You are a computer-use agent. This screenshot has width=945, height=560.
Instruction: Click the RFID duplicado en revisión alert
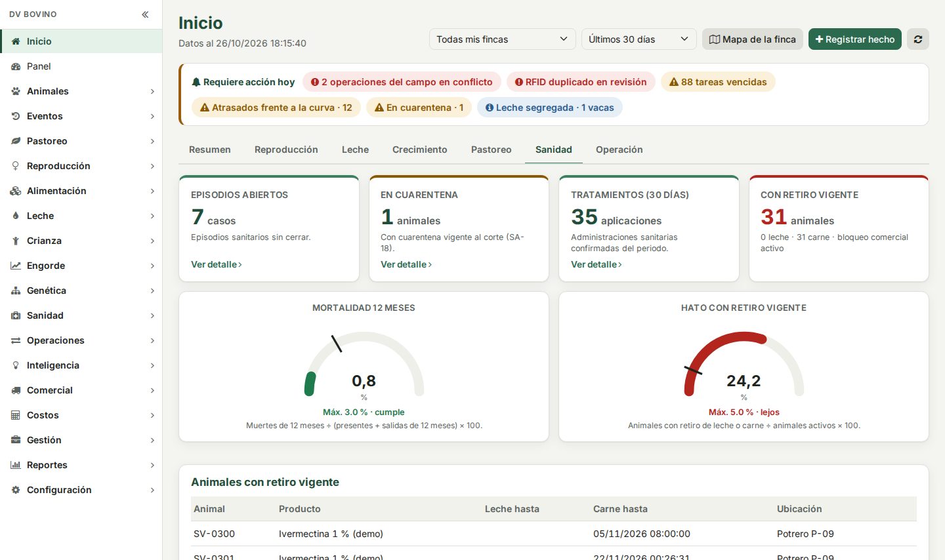(581, 82)
